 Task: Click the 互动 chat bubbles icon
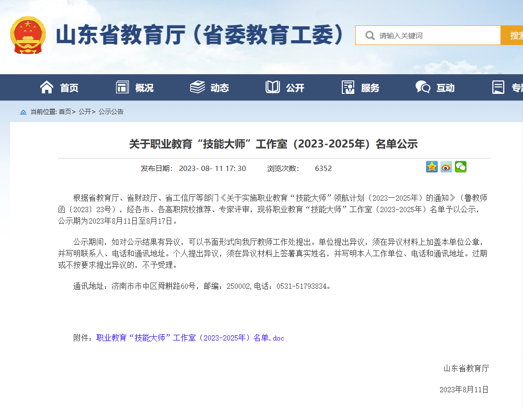(422, 87)
